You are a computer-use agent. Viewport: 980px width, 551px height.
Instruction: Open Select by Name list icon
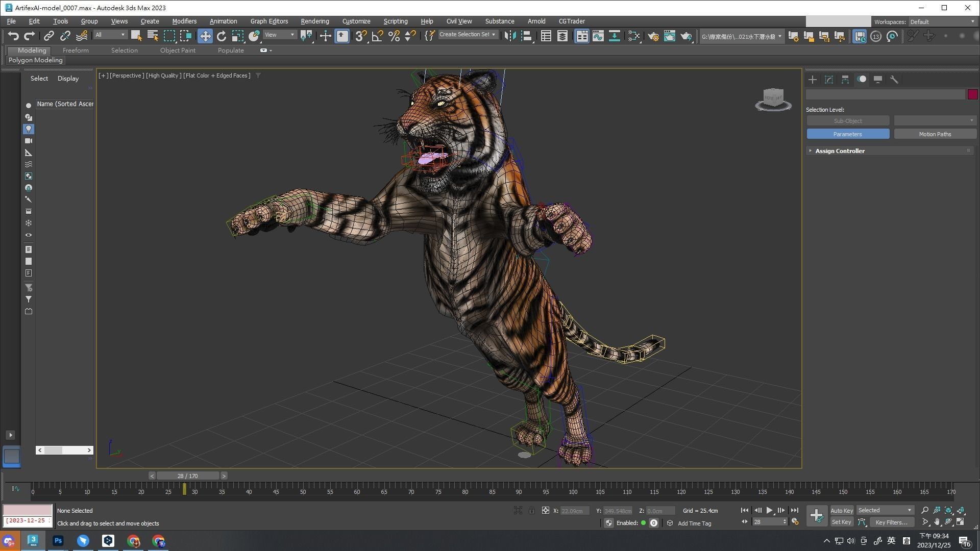point(153,36)
